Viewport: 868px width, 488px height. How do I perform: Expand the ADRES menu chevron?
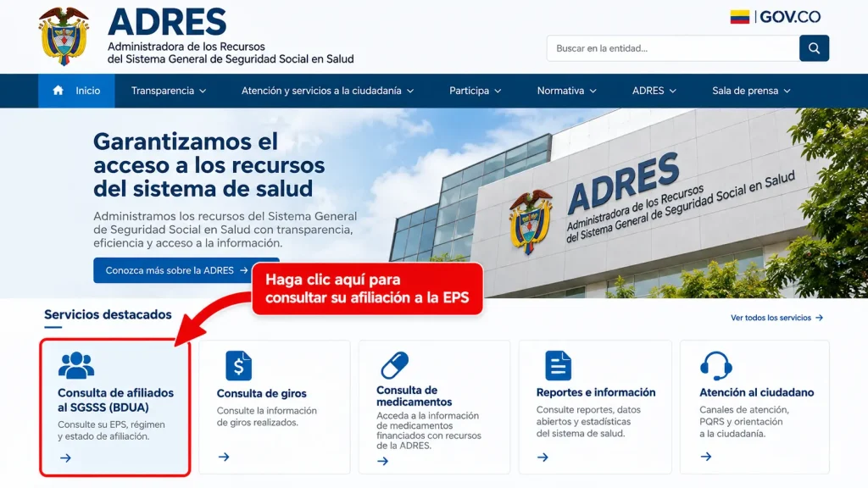pos(672,91)
